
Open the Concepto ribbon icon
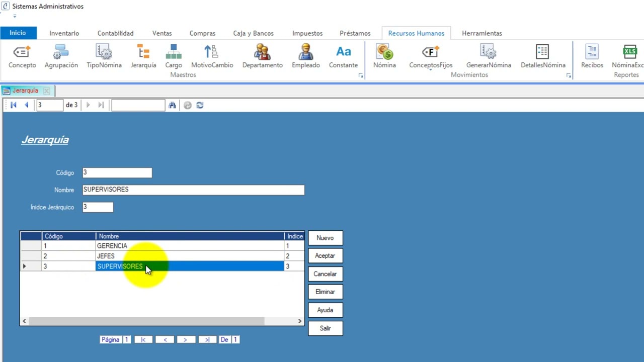22,56
